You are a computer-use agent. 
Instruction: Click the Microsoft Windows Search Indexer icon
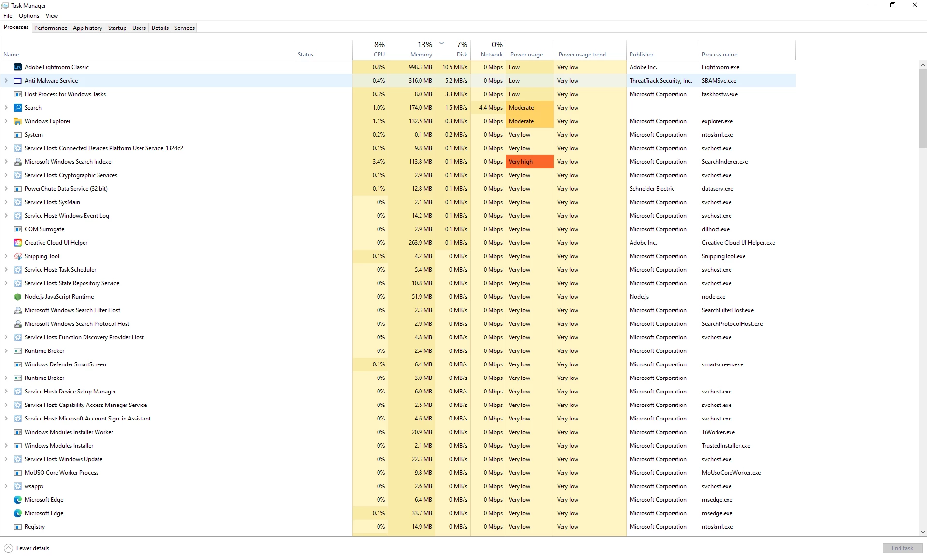click(18, 162)
